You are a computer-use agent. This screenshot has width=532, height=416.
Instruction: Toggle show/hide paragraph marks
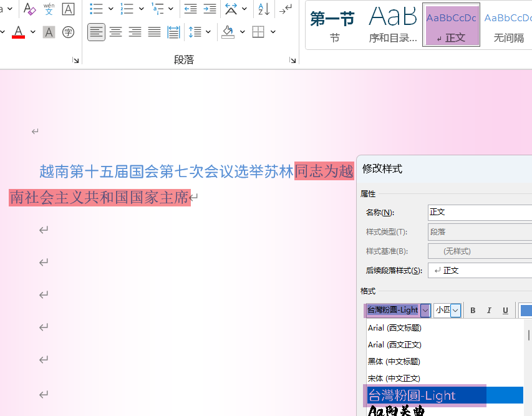(286, 9)
